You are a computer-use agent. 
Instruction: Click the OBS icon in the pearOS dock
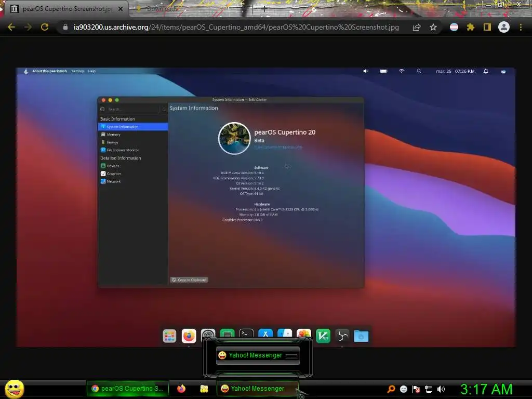pos(342,336)
